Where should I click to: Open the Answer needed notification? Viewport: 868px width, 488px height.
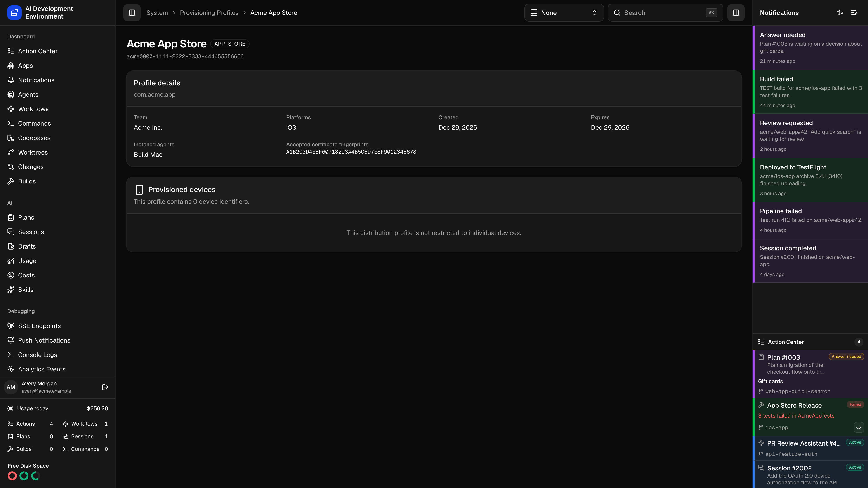click(810, 48)
